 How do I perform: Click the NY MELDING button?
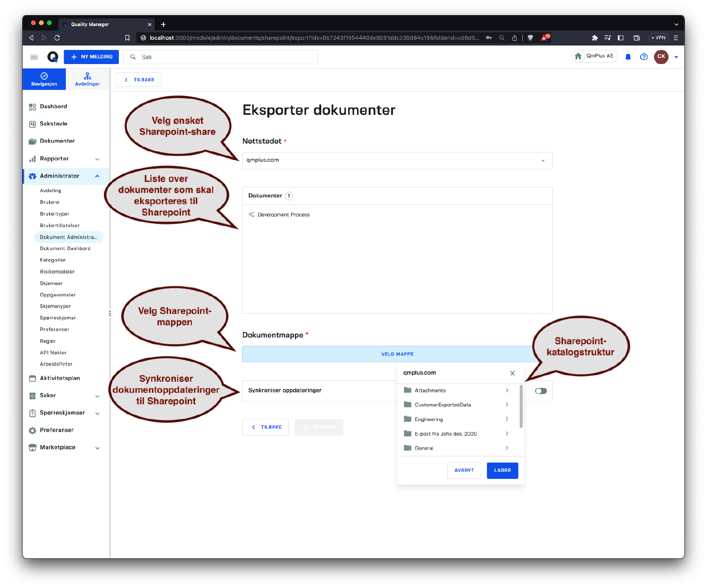coord(91,57)
